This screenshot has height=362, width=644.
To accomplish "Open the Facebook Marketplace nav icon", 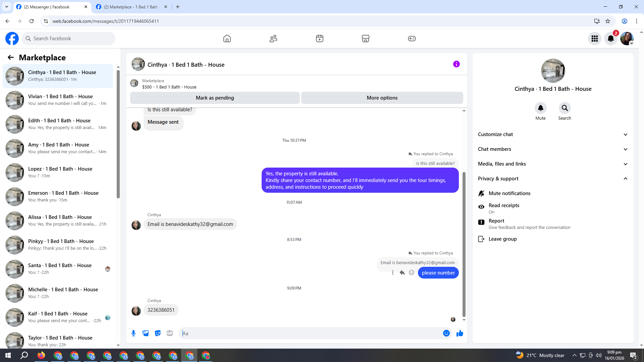I will click(x=365, y=39).
